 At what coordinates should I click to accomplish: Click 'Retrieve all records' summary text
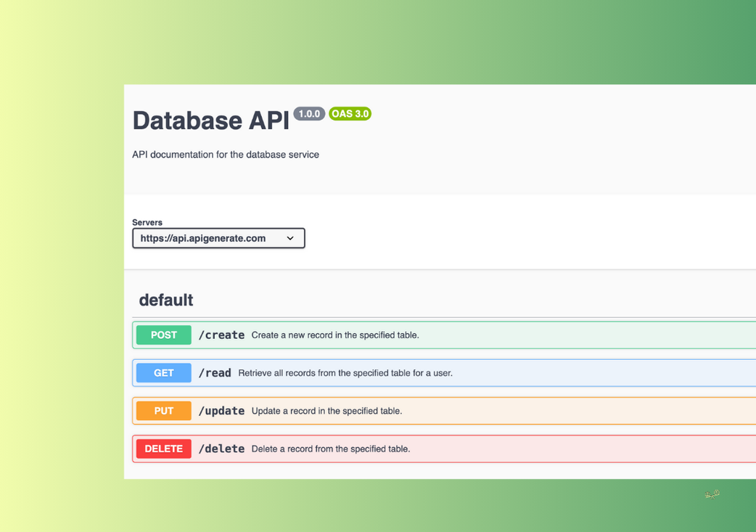click(345, 373)
